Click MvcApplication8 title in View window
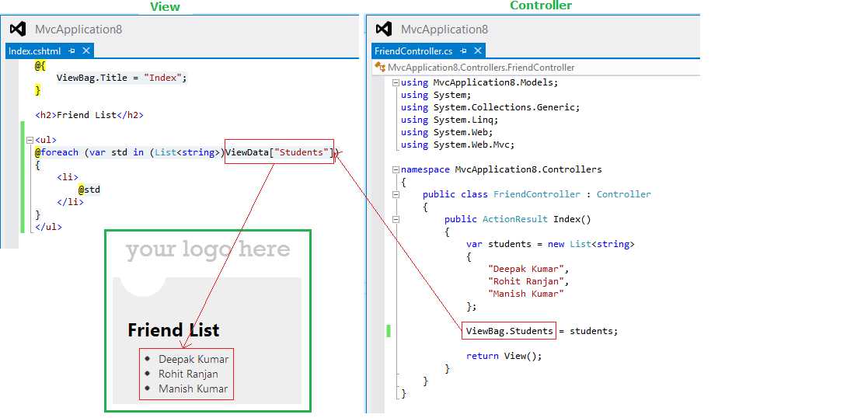The image size is (868, 418). coord(78,30)
